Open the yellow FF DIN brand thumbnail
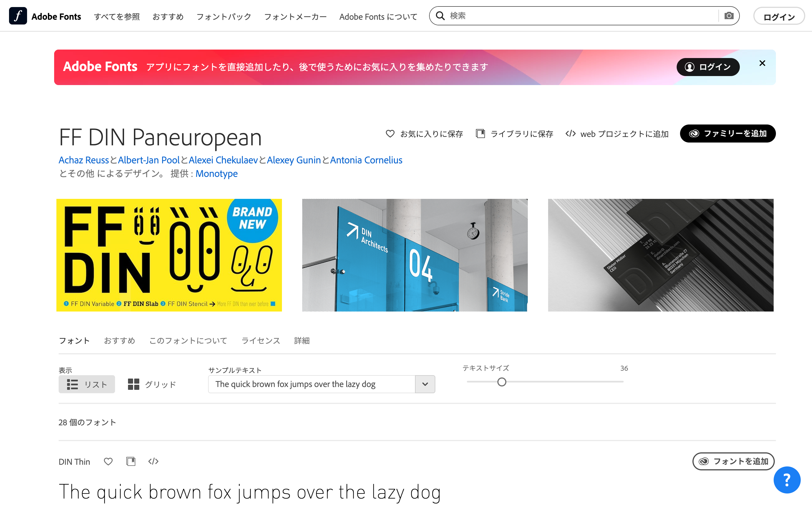This screenshot has width=812, height=507. tap(169, 255)
